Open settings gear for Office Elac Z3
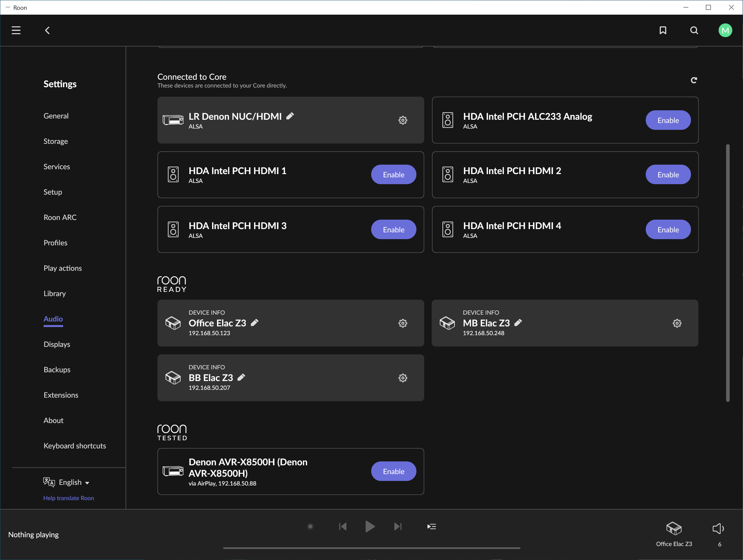 click(403, 323)
